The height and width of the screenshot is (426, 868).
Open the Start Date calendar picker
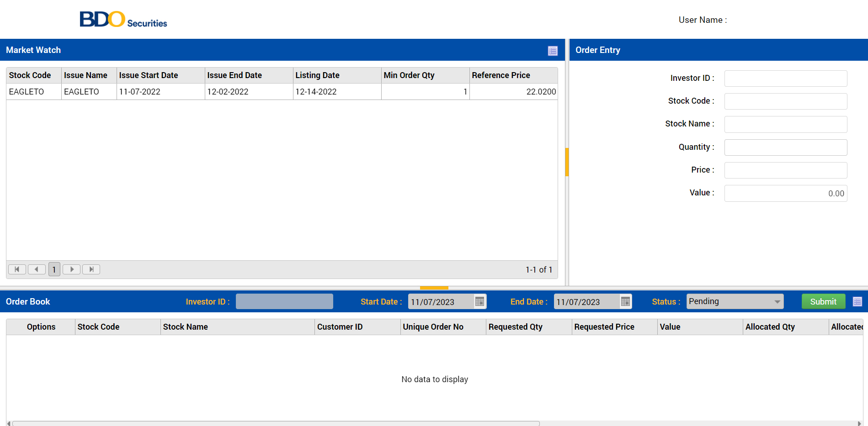click(479, 301)
